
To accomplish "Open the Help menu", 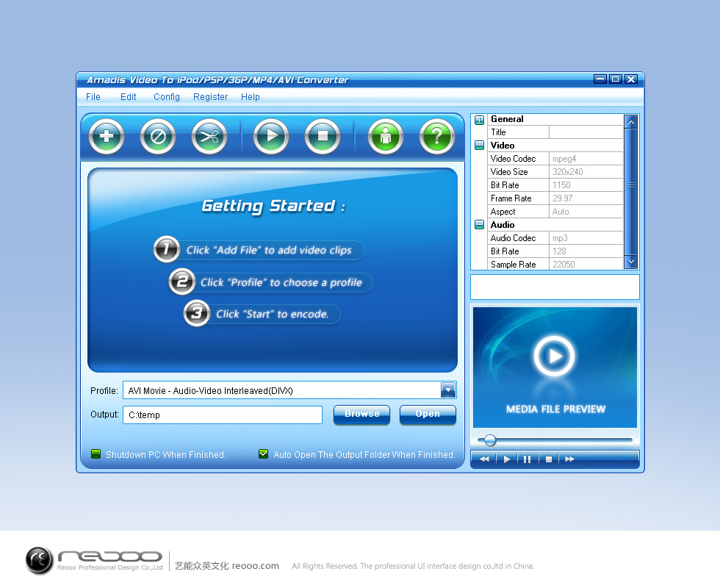I will [x=251, y=97].
